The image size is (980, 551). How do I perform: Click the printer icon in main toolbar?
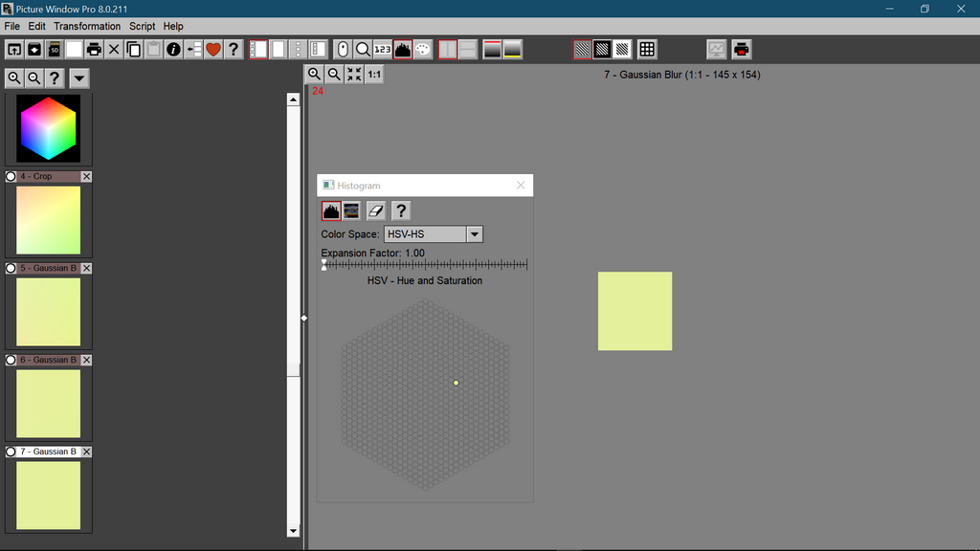point(94,49)
